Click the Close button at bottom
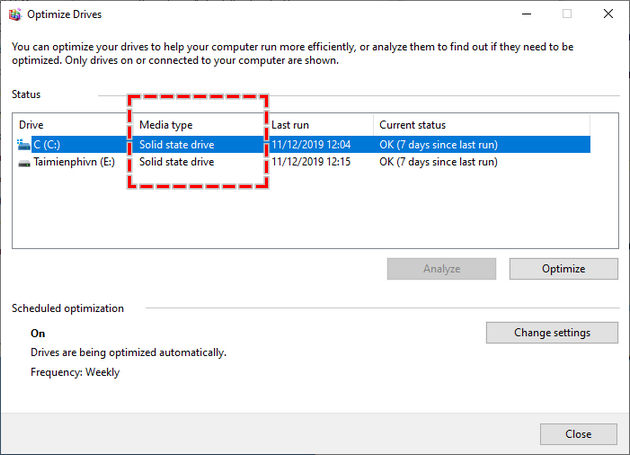The width and height of the screenshot is (630, 455). click(x=578, y=434)
